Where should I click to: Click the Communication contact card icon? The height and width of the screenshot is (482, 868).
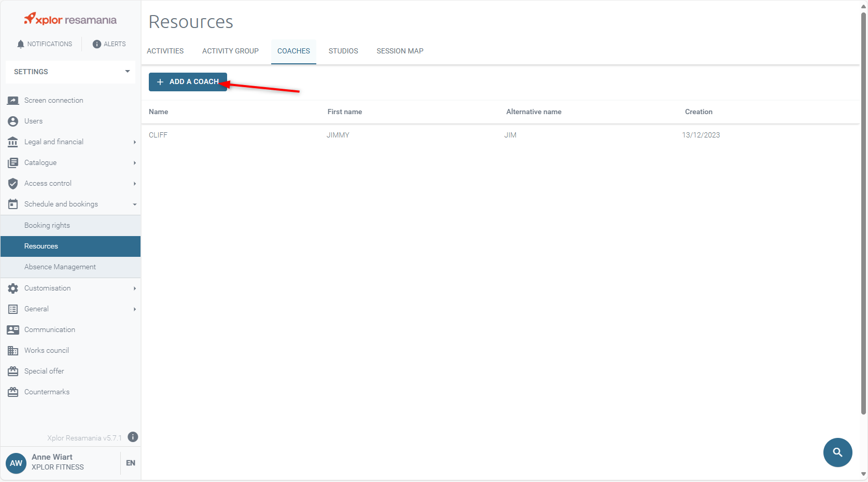pos(13,330)
